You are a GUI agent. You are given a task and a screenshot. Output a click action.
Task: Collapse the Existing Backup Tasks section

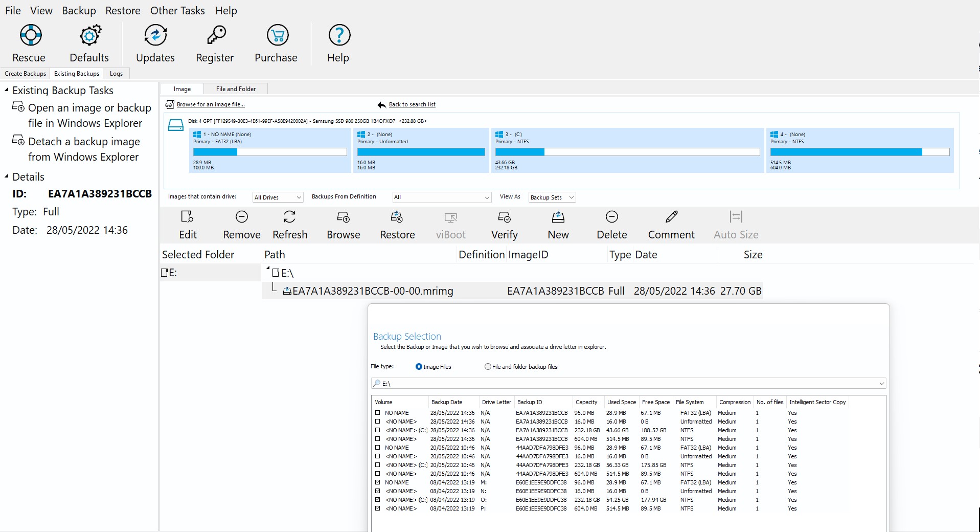[x=7, y=90]
